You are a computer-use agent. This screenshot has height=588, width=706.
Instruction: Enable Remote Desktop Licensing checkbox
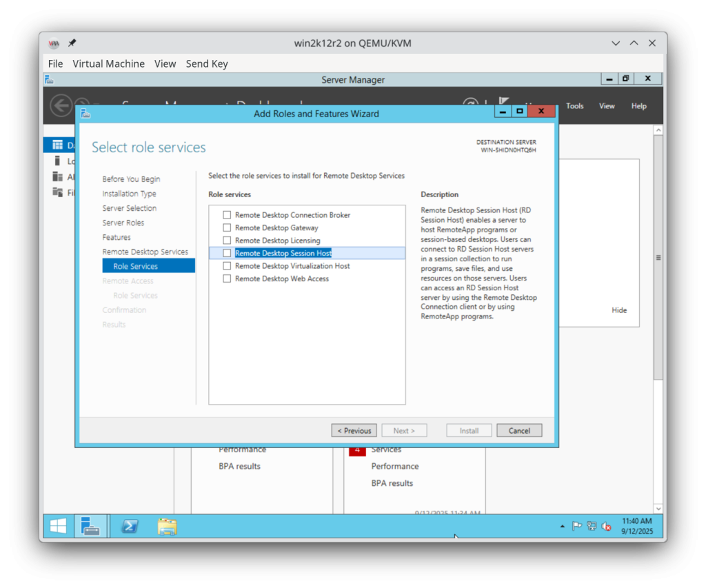pyautogui.click(x=227, y=240)
